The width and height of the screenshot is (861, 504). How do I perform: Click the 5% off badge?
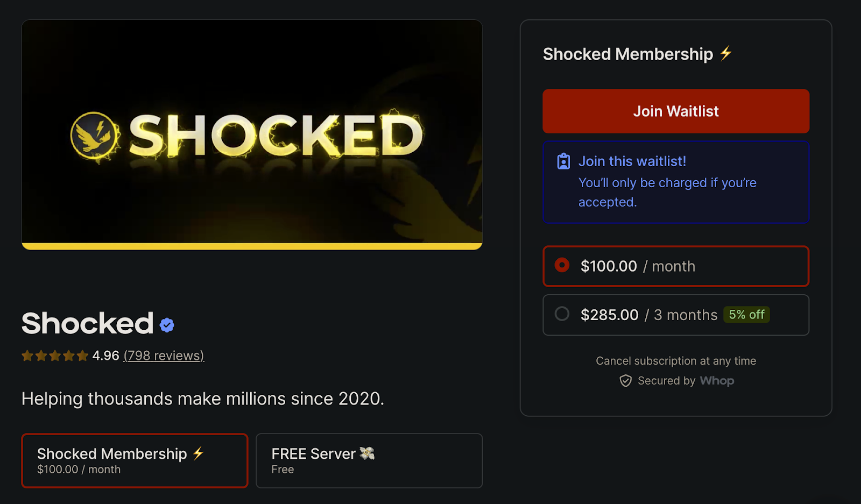pos(746,315)
